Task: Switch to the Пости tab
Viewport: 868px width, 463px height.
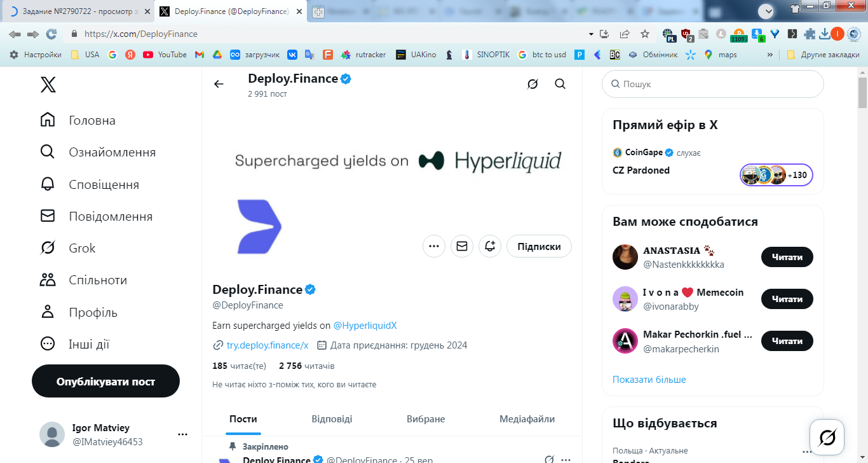Action: tap(243, 419)
